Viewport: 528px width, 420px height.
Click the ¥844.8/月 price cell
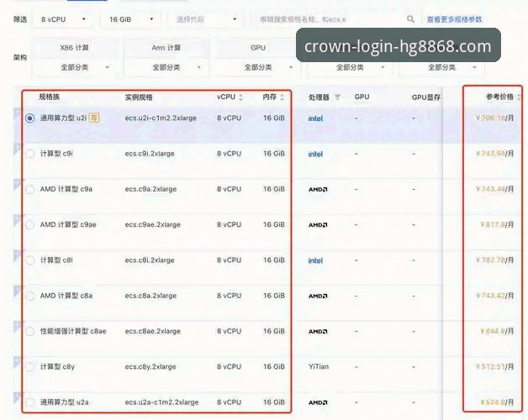[x=497, y=331]
